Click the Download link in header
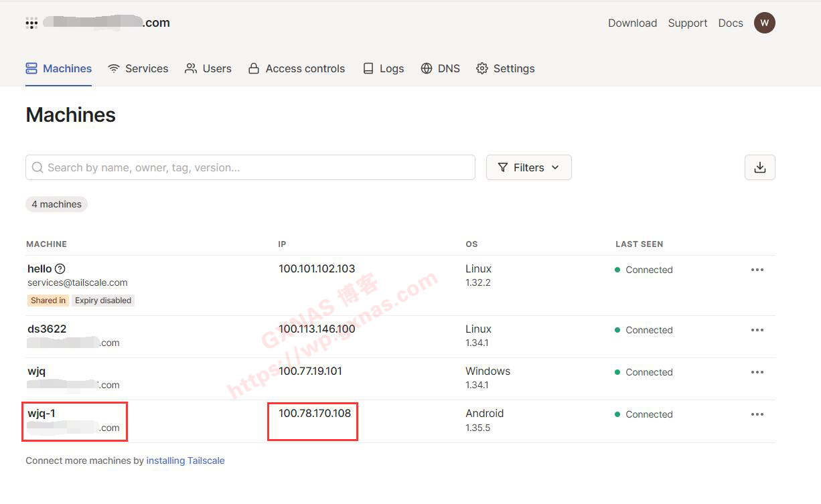 632,23
